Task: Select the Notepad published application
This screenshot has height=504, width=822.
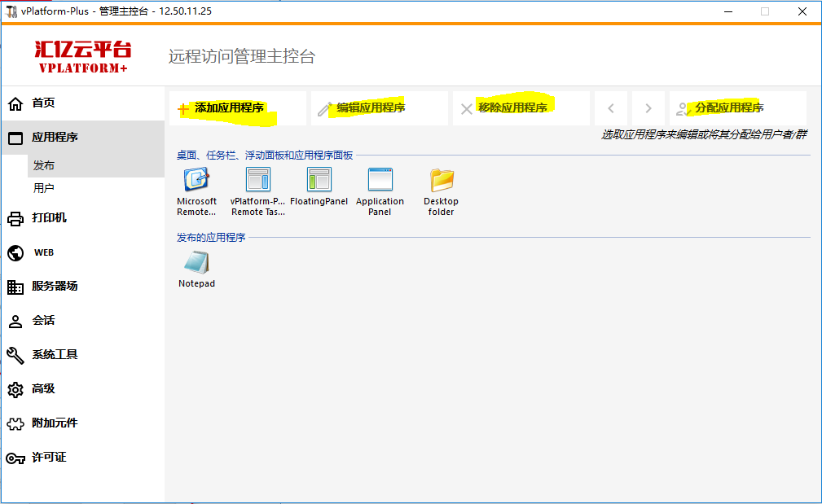Action: (196, 264)
